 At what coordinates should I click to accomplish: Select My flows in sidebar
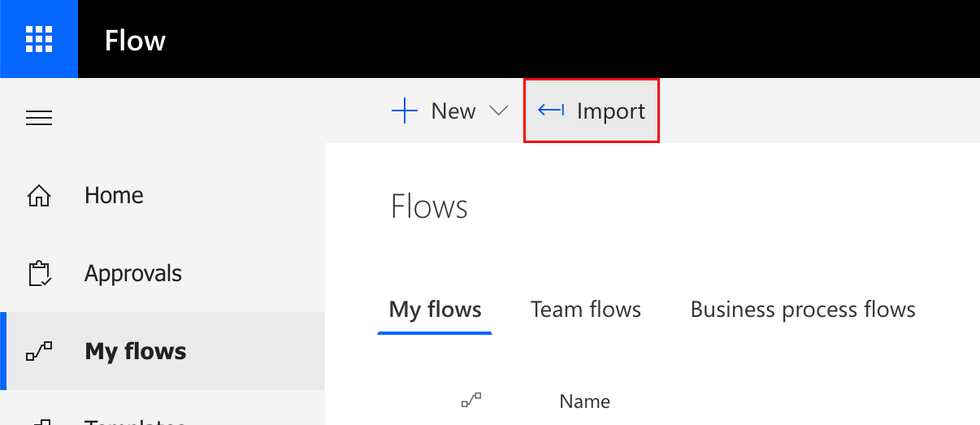136,352
